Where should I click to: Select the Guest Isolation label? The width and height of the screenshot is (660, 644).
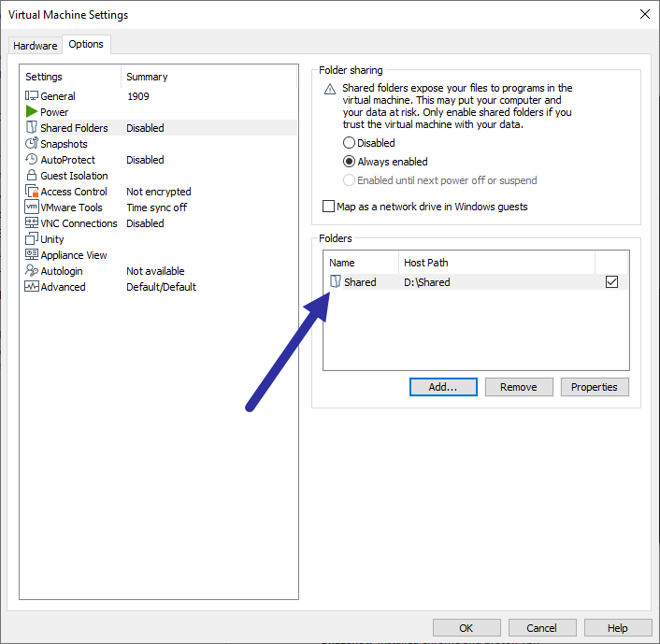coord(74,176)
